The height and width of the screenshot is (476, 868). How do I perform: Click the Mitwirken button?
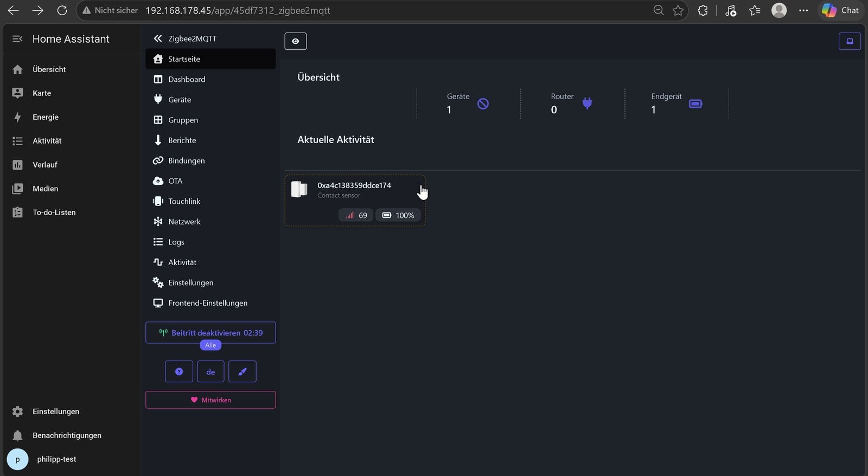tap(210, 400)
